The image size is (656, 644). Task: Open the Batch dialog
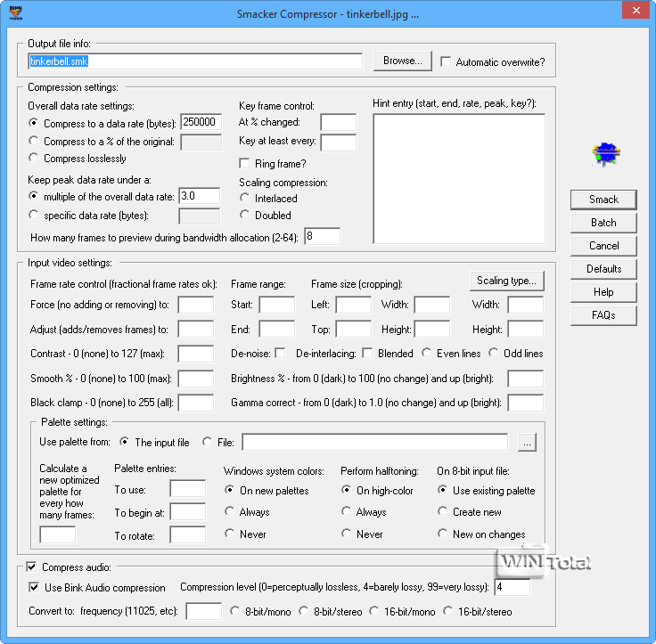click(603, 223)
